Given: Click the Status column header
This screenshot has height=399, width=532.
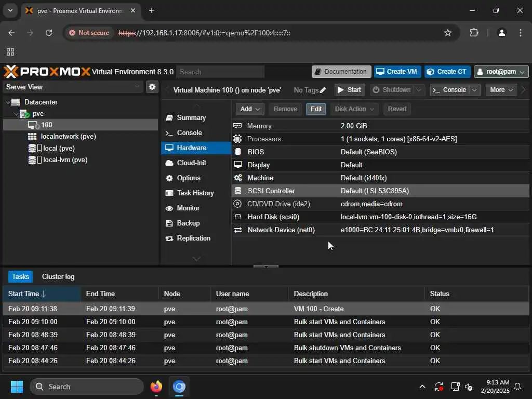Looking at the screenshot, I should click(476, 294).
